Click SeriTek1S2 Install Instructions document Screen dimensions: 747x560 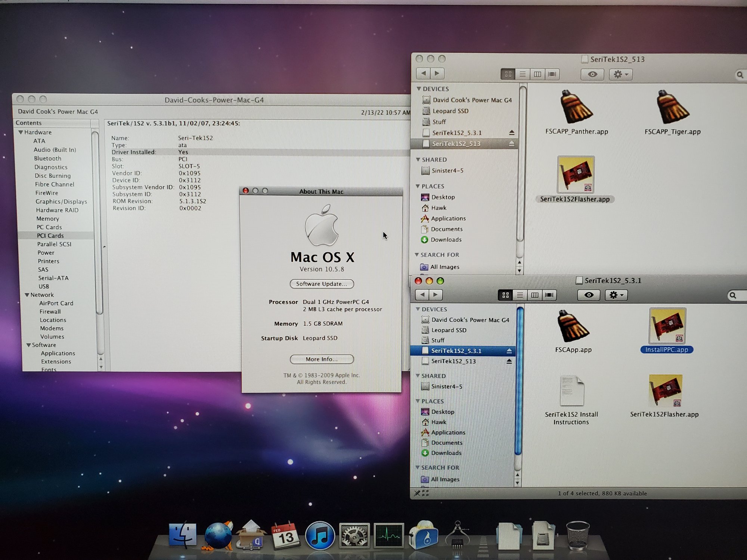point(571,392)
